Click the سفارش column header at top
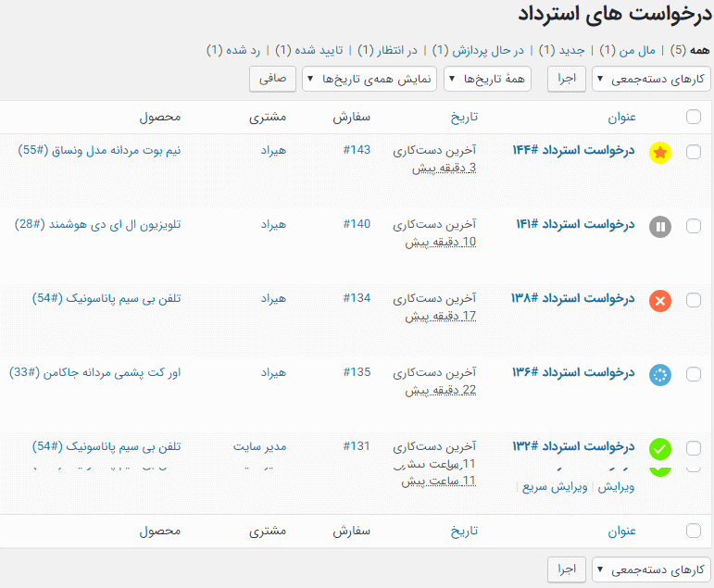 click(x=352, y=118)
